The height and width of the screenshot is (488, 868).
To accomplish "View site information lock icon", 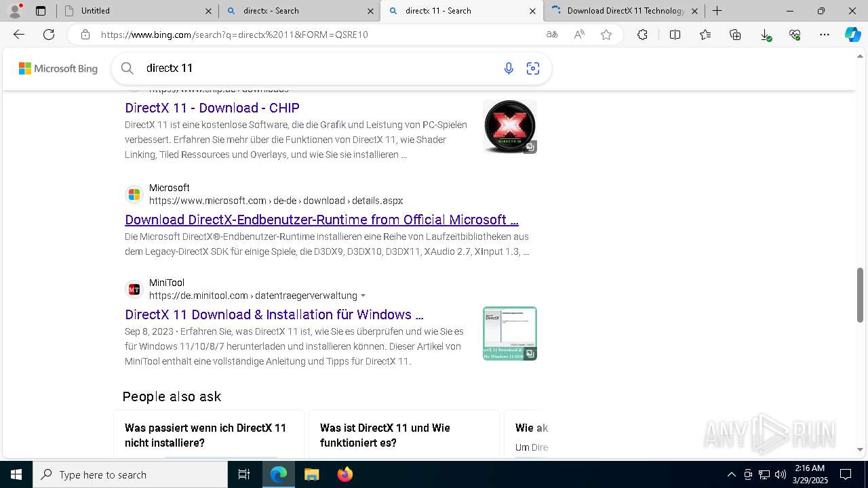I will [x=85, y=35].
